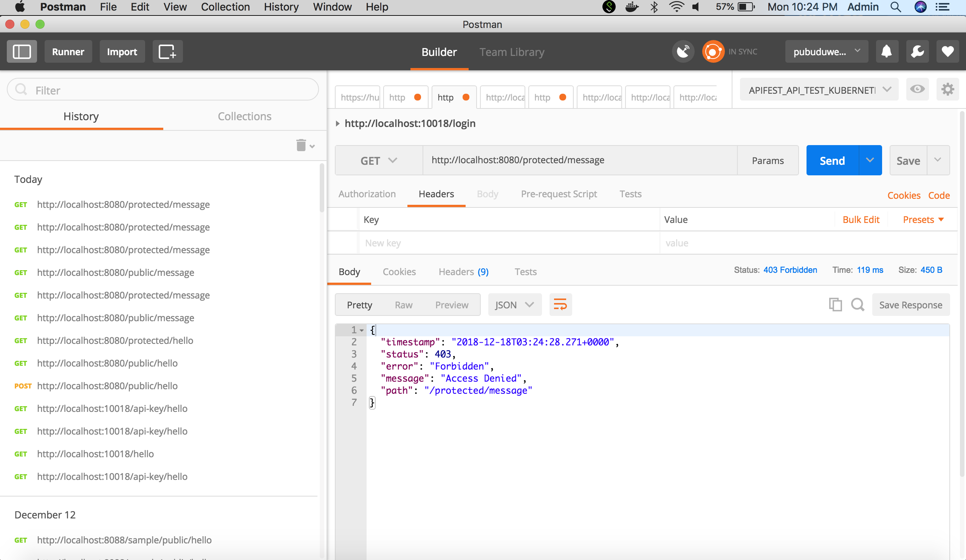
Task: Click the heart icon in the toolbar
Action: (x=947, y=51)
